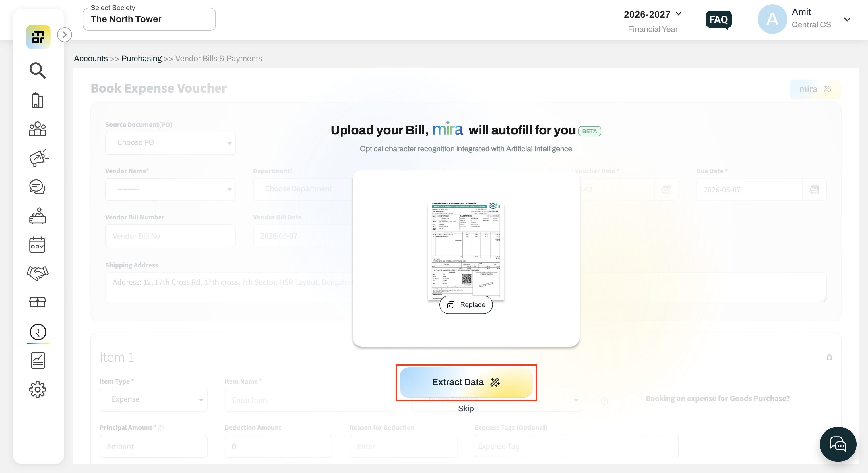The image size is (868, 473).
Task: Open the handshake vendors icon
Action: [38, 273]
